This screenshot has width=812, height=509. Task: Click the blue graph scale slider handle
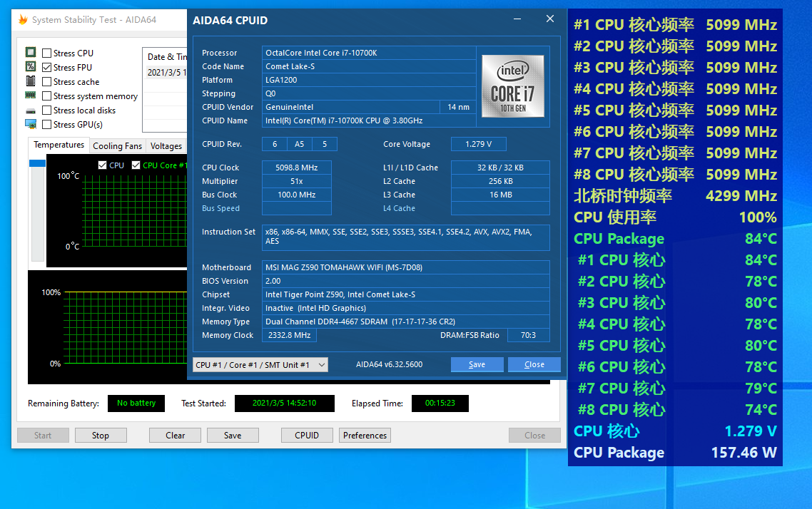tap(37, 163)
